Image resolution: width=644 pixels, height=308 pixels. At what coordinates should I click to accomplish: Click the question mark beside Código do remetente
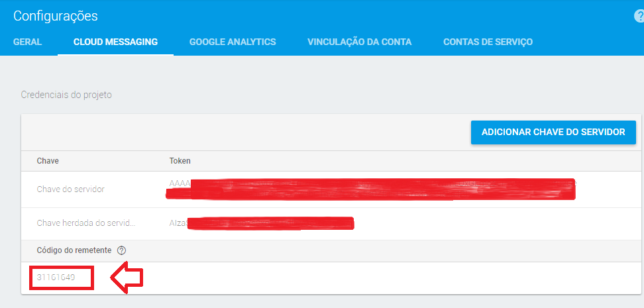(x=121, y=250)
